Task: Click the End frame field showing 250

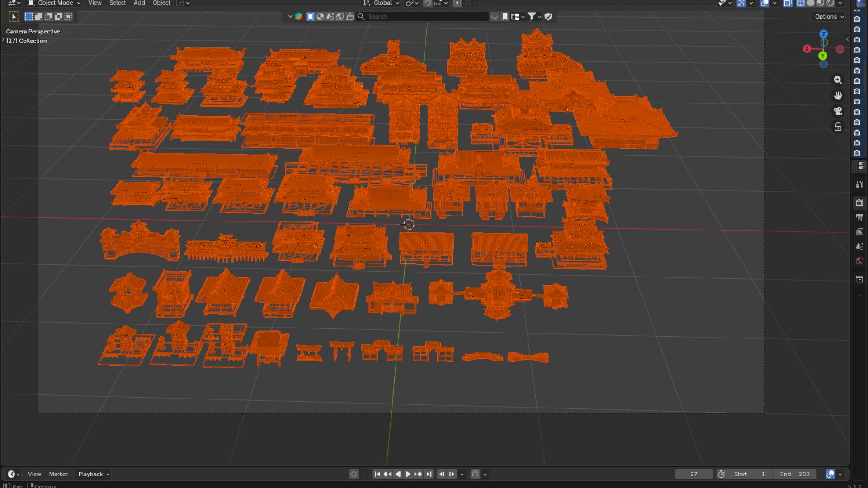Action: (x=795, y=474)
